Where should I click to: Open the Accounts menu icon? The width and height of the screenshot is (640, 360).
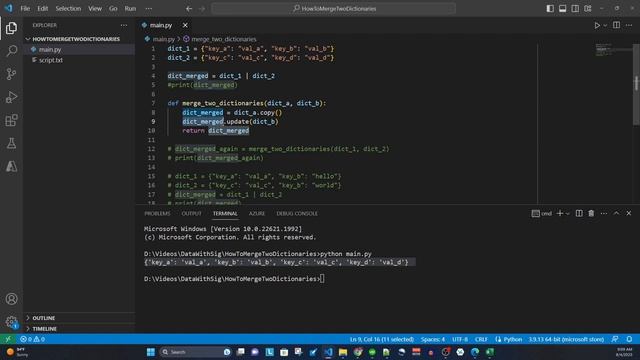click(x=11, y=299)
